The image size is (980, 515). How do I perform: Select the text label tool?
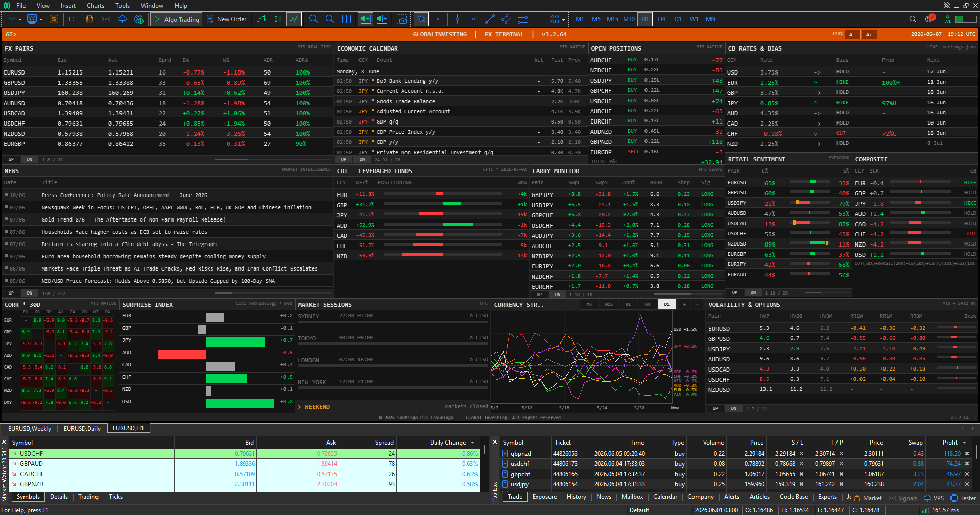539,19
